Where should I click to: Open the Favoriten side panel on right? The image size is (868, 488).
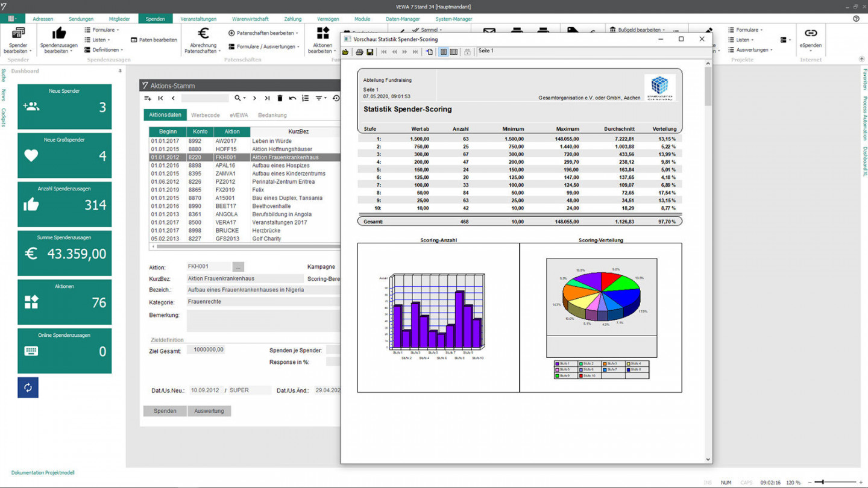[x=864, y=78]
